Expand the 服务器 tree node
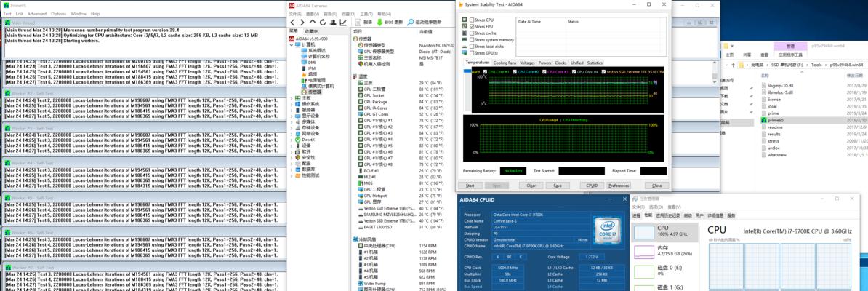This screenshot has width=868, height=291. pyautogui.click(x=292, y=110)
